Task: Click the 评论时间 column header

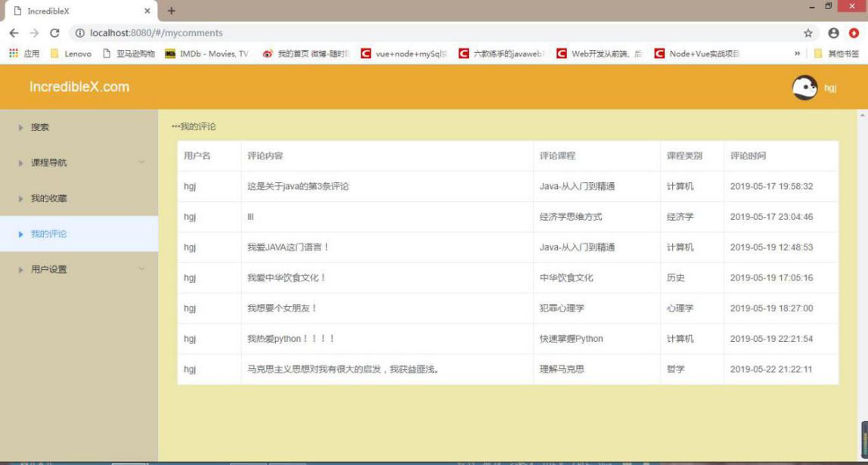Action: [x=748, y=156]
